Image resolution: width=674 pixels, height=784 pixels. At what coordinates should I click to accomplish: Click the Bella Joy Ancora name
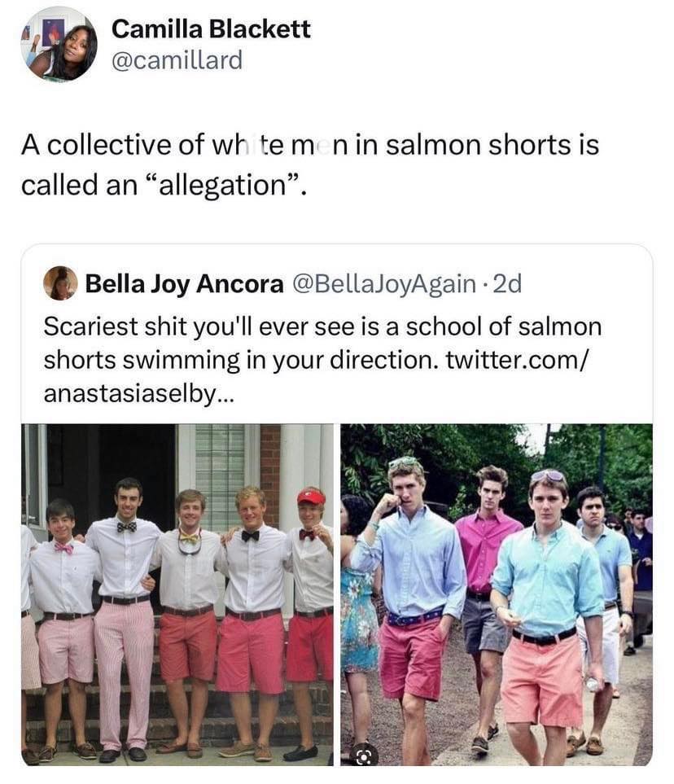[x=183, y=283]
